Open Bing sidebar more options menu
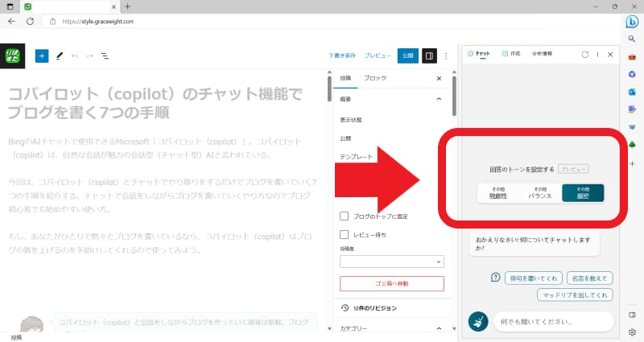Image resolution: width=644 pixels, height=342 pixels. [x=597, y=54]
